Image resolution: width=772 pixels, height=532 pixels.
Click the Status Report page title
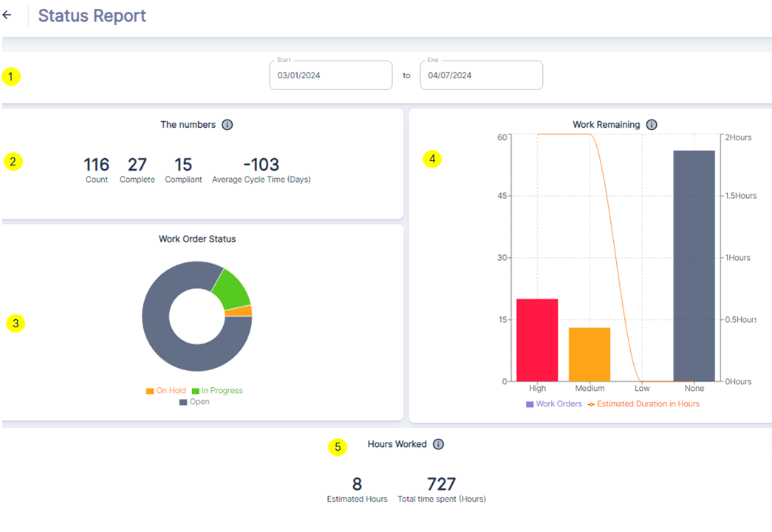92,16
